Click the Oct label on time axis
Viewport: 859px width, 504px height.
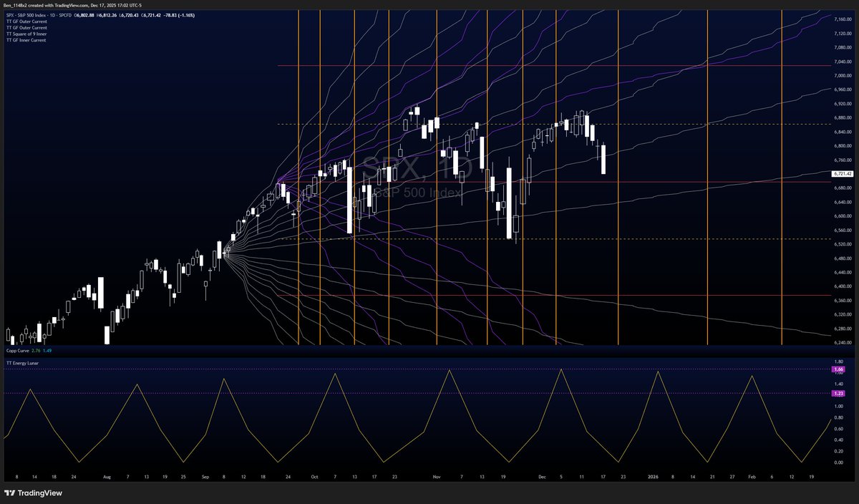(x=316, y=475)
